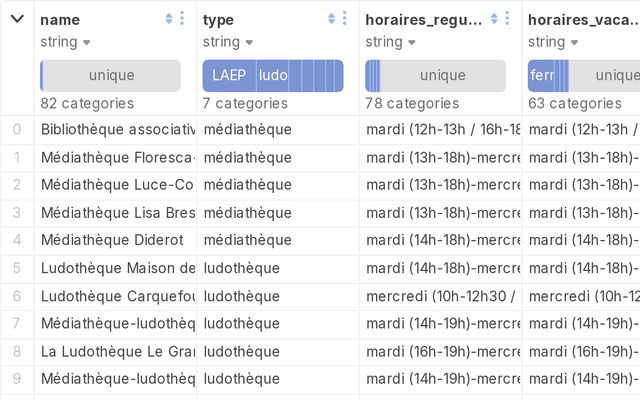Select the LAEP category bar segment
The image size is (640, 400).
click(x=228, y=76)
